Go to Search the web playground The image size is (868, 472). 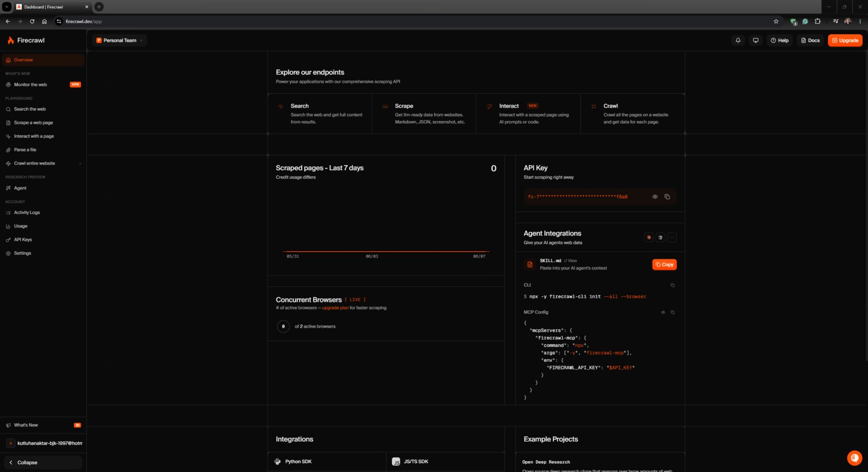point(43,109)
